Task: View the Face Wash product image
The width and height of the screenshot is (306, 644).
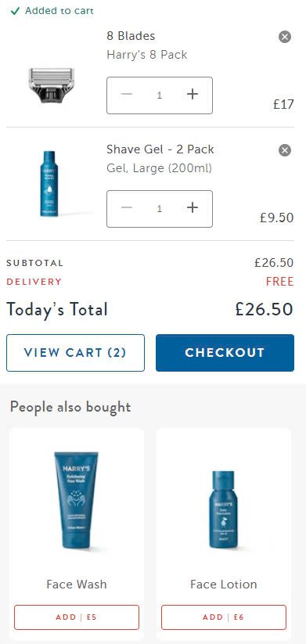Action: (x=77, y=500)
